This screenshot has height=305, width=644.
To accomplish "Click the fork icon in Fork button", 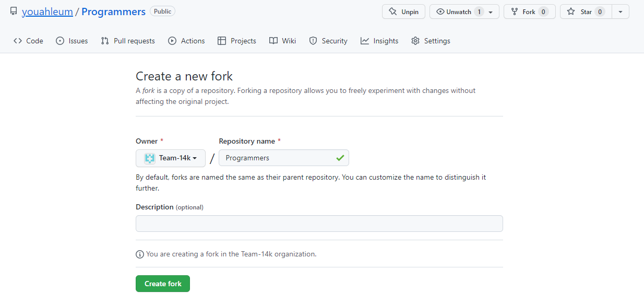I will [x=515, y=11].
